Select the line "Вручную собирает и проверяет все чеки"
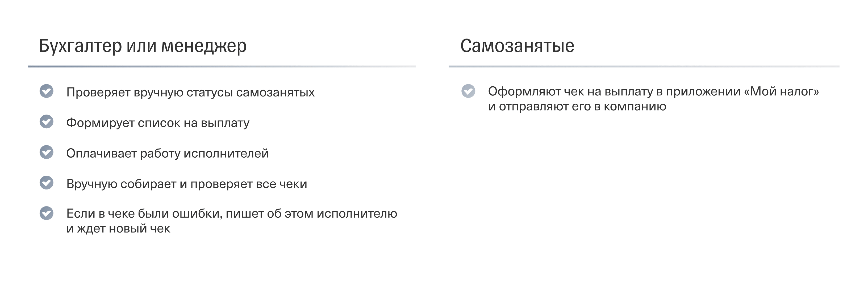Viewport: 868px width, 287px height. tap(187, 184)
